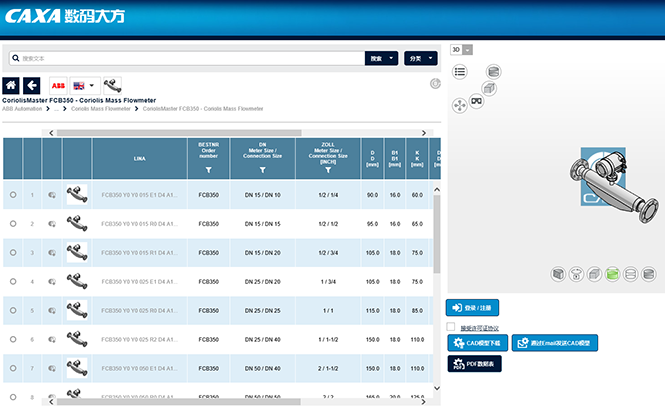Click 'FCB350 Y0 Y0 050 E1 D4 A1...' entry
665x412 pixels.
coord(139,368)
